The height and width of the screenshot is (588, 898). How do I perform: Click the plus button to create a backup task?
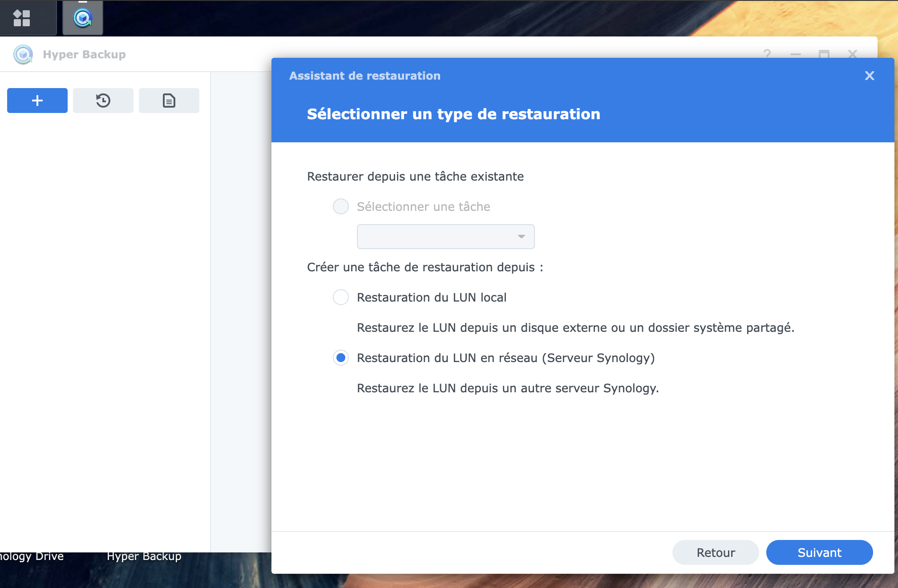point(37,101)
